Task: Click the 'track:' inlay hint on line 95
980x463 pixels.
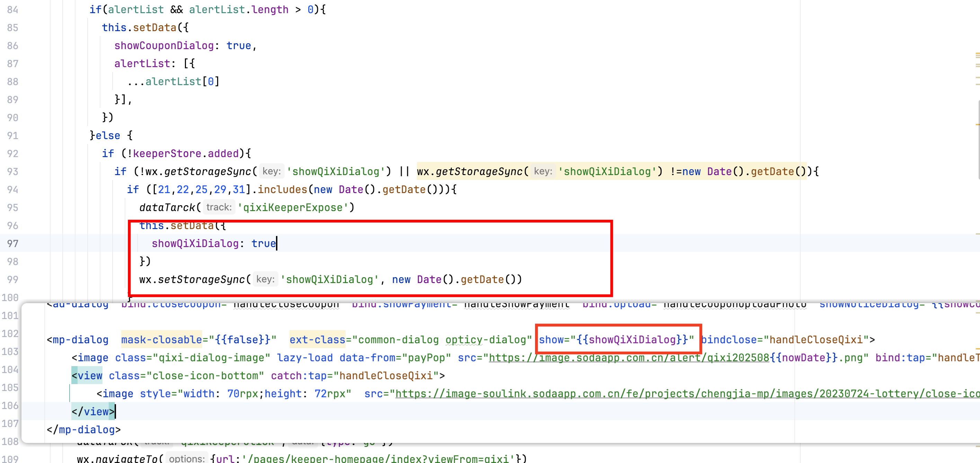Action: (219, 208)
